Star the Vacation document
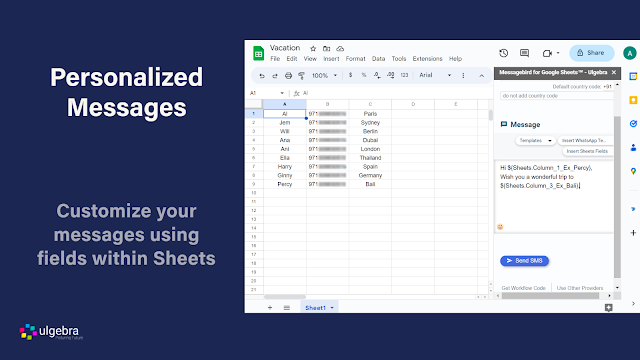This screenshot has height=360, width=640. click(x=313, y=49)
